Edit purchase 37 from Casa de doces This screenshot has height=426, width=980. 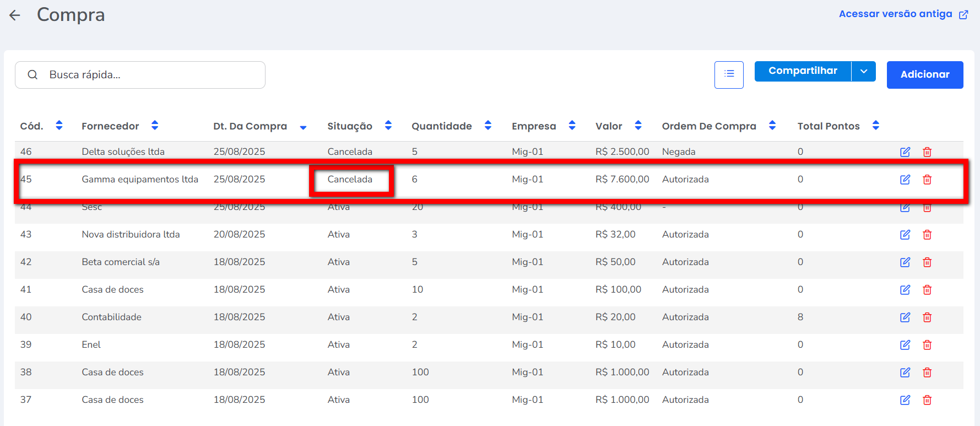pyautogui.click(x=905, y=400)
